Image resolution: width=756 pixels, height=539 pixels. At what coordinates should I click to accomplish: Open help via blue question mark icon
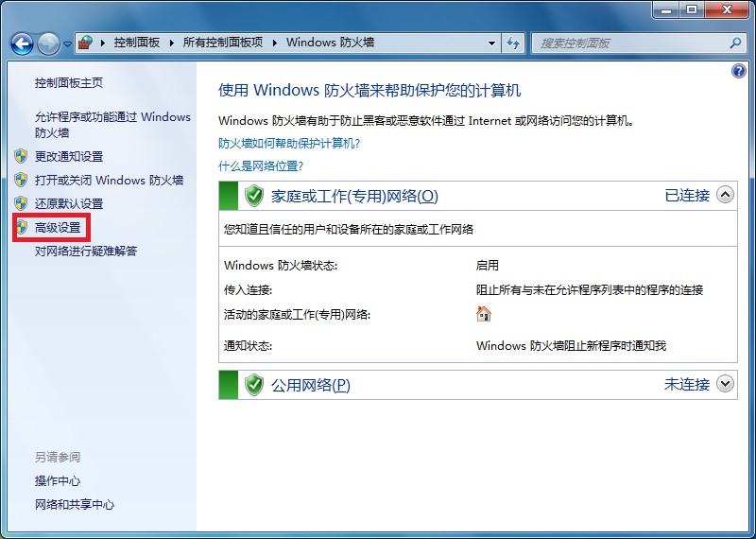coord(738,72)
